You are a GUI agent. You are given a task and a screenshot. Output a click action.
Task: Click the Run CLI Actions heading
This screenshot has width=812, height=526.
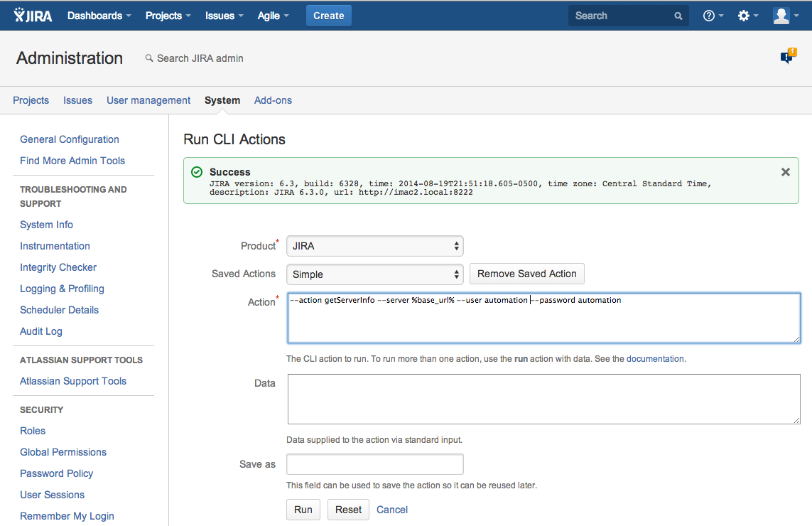pos(234,139)
